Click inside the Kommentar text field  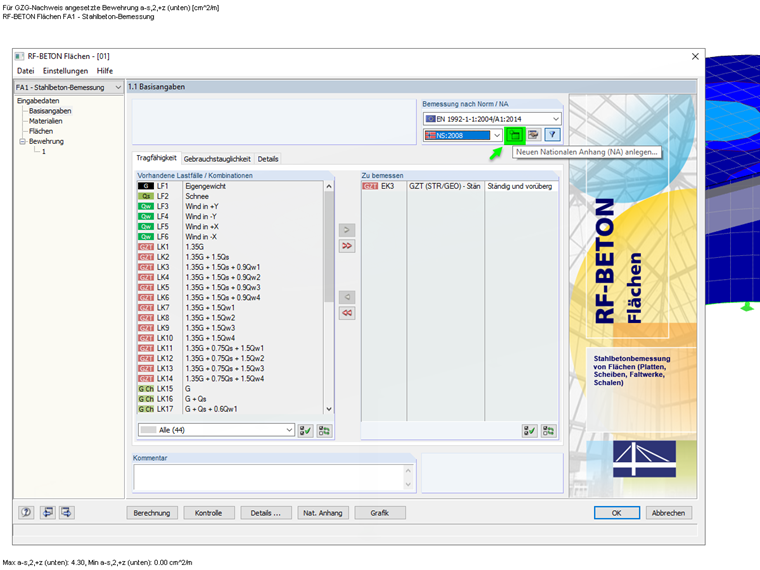click(269, 477)
